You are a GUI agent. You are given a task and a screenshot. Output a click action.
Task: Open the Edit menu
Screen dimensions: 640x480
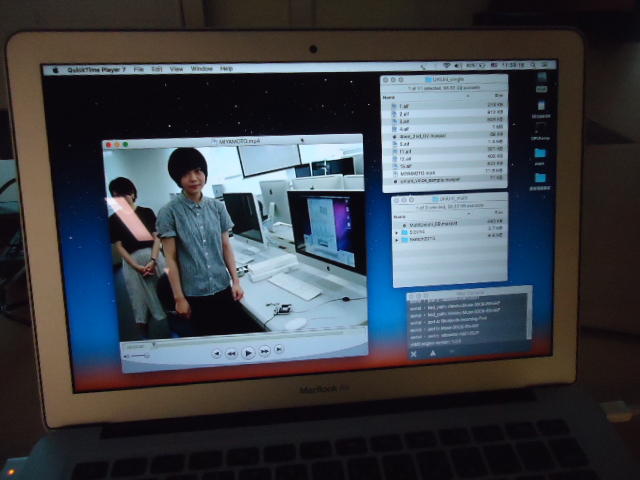157,69
